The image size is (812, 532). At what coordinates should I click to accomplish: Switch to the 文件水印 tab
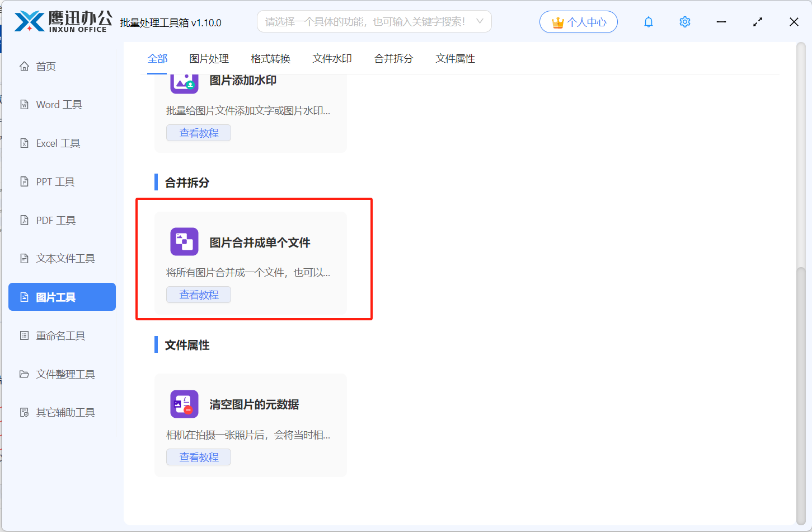click(x=332, y=58)
